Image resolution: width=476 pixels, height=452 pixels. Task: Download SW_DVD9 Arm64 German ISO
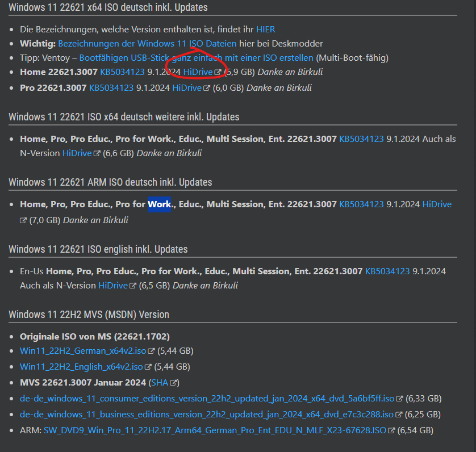coord(215,430)
